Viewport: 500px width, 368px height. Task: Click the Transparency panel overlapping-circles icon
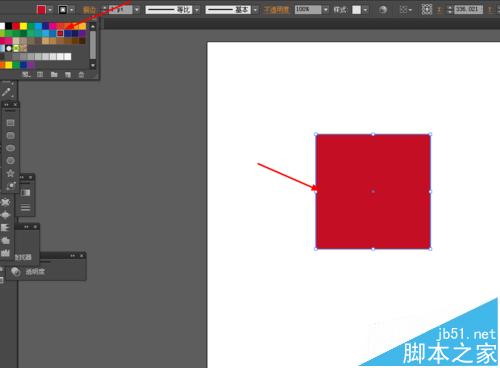15,272
